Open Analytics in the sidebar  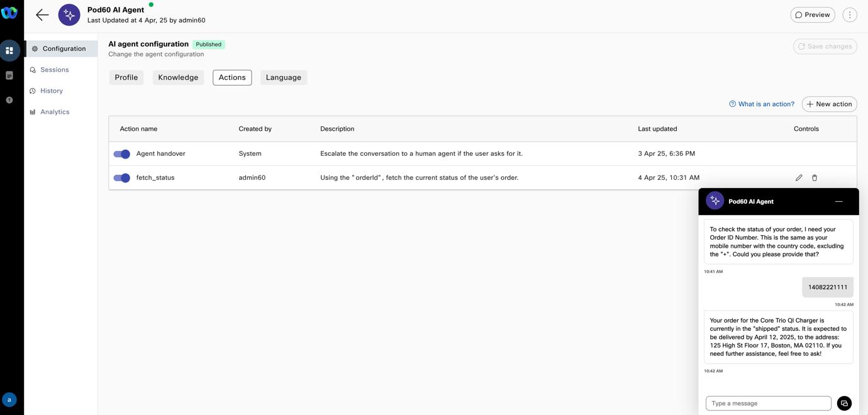pyautogui.click(x=55, y=112)
